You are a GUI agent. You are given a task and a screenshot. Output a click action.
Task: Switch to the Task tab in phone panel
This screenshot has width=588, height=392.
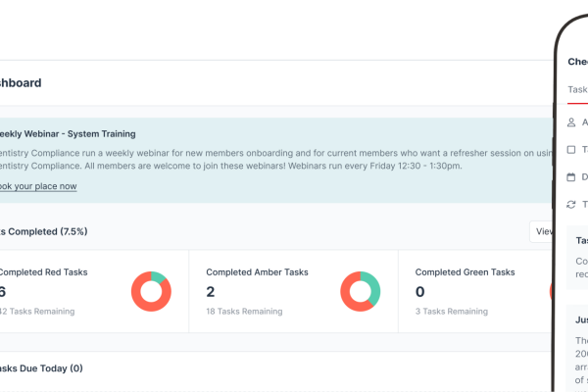577,89
